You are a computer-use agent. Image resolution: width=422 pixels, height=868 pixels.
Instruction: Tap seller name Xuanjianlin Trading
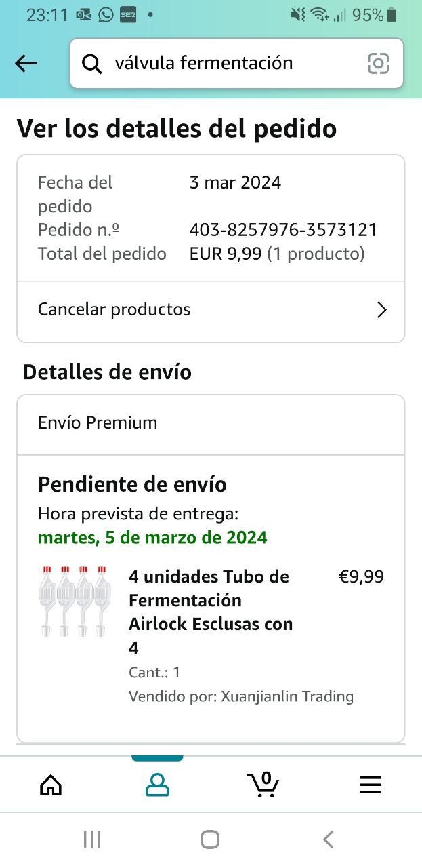click(287, 696)
